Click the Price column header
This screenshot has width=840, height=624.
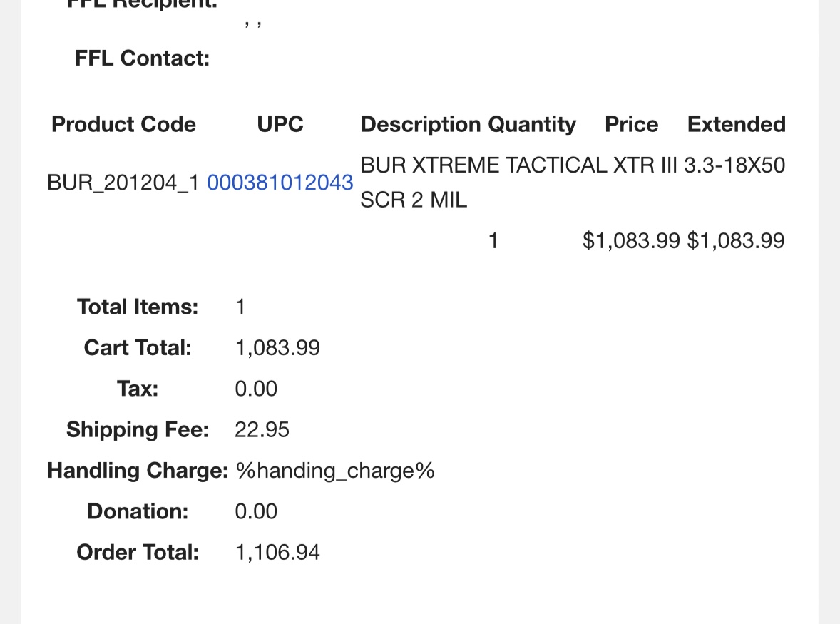click(631, 125)
